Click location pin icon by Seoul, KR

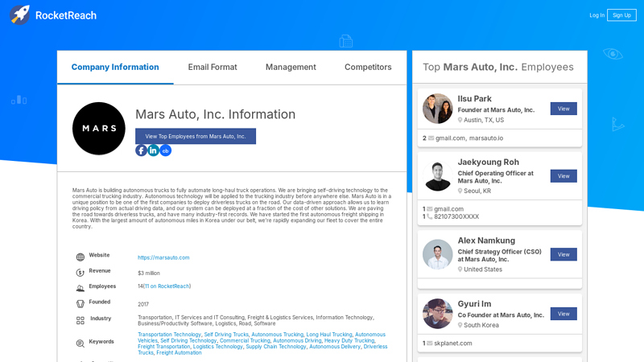pos(460,191)
